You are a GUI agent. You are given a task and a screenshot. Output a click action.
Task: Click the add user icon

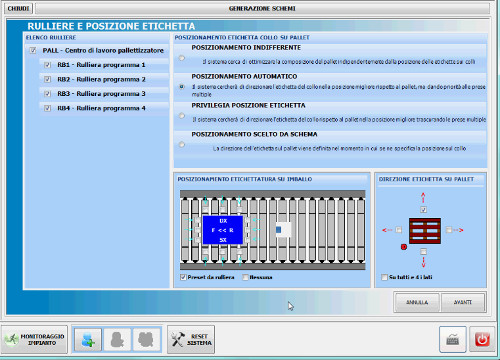tap(88, 339)
